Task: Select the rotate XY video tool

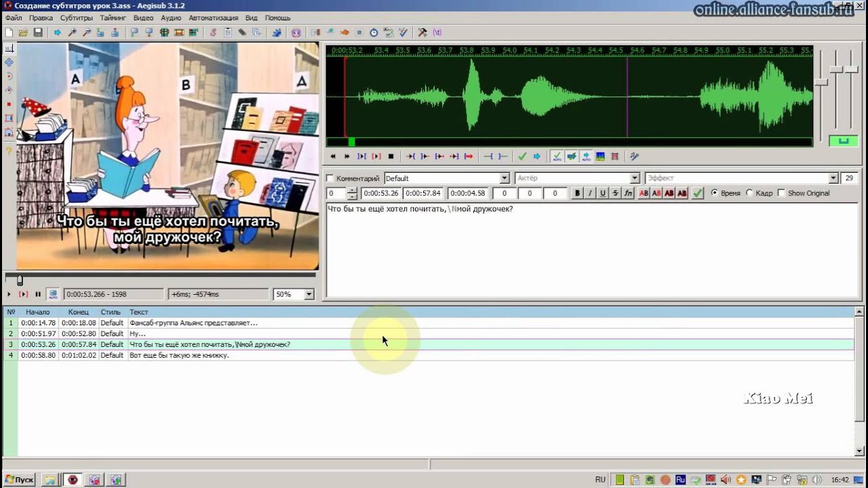Action: coord(9,90)
